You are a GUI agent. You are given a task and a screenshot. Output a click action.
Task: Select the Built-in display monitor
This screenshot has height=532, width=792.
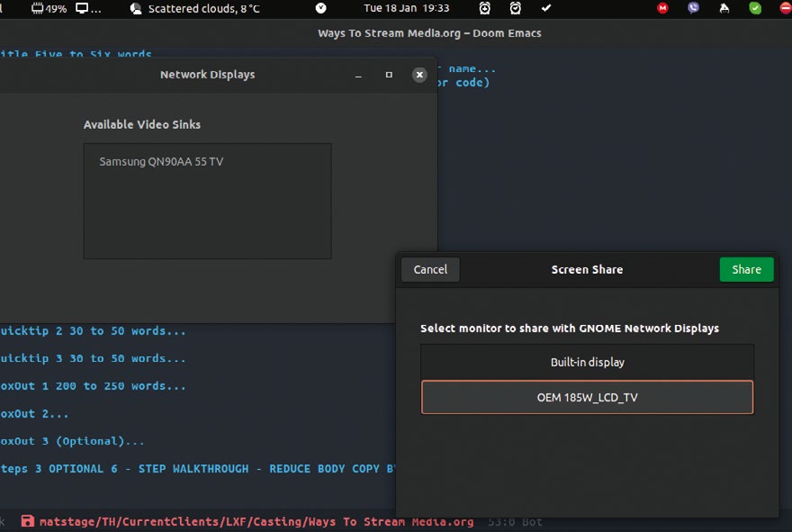587,362
